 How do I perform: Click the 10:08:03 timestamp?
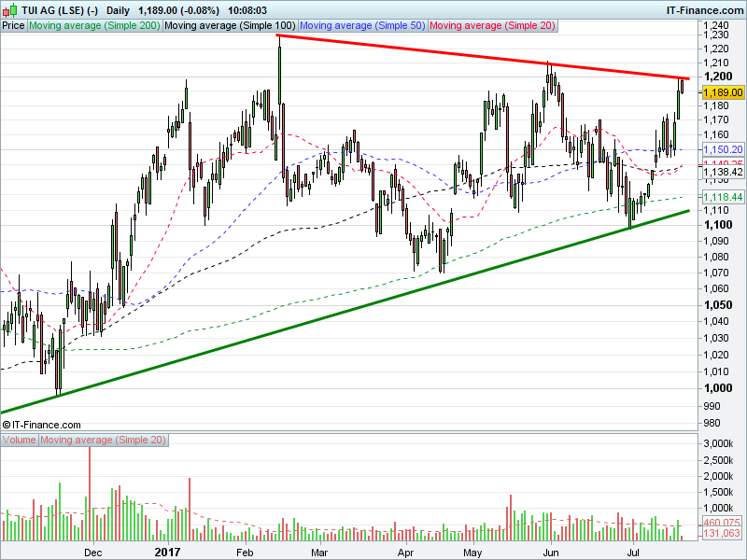(x=247, y=10)
